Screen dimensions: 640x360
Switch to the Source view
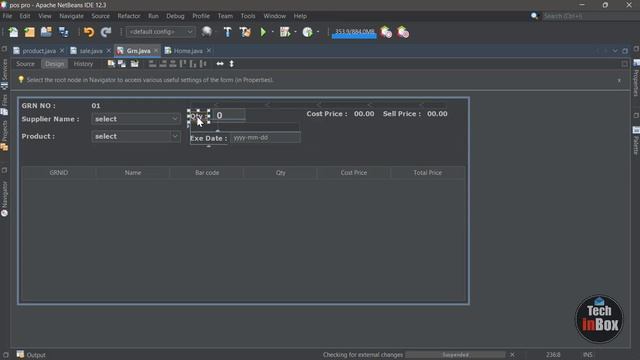click(25, 64)
